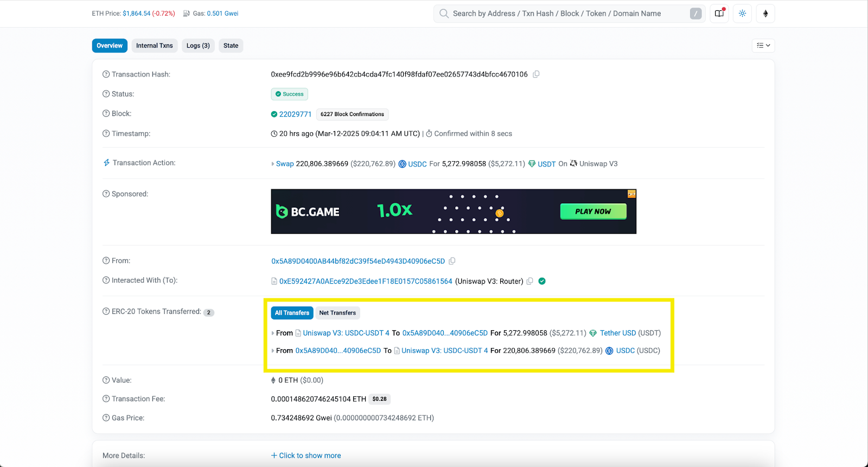Click the transfers count badge showing 2
868x467 pixels.
(x=209, y=312)
